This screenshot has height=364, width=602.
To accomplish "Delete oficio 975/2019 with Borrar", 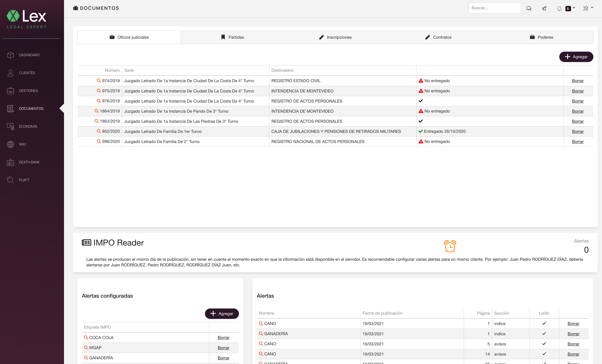I will pyautogui.click(x=578, y=91).
